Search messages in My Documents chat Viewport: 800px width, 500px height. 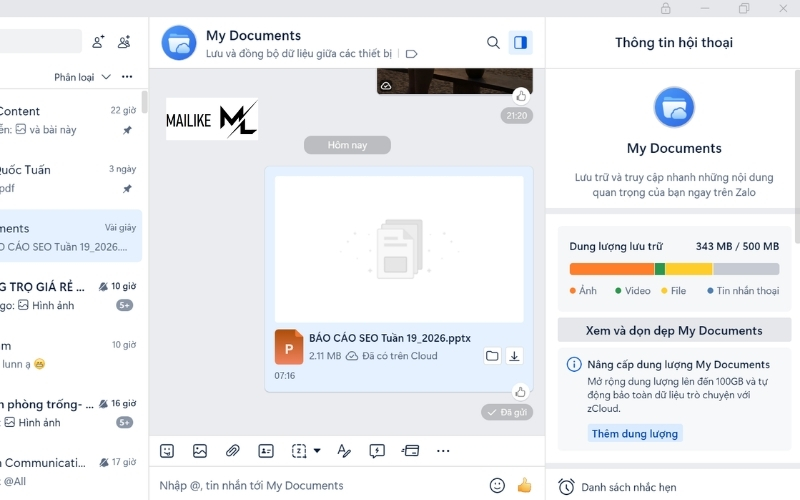493,42
